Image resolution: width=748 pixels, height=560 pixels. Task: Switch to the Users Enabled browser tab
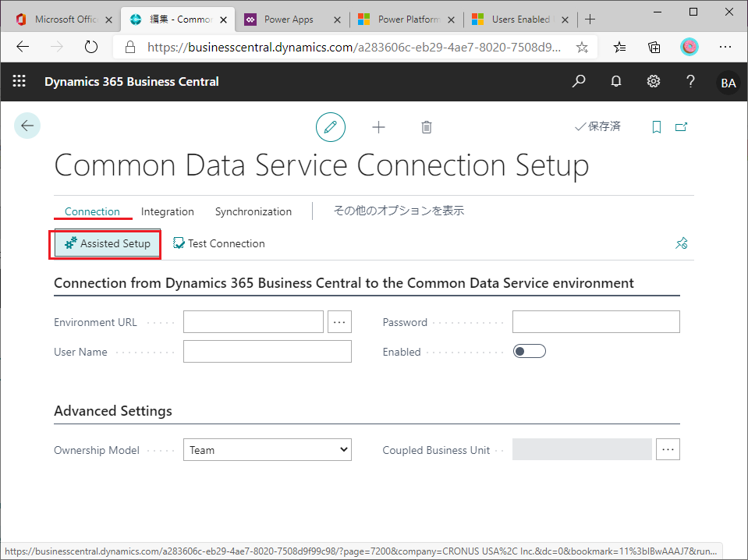pyautogui.click(x=520, y=19)
